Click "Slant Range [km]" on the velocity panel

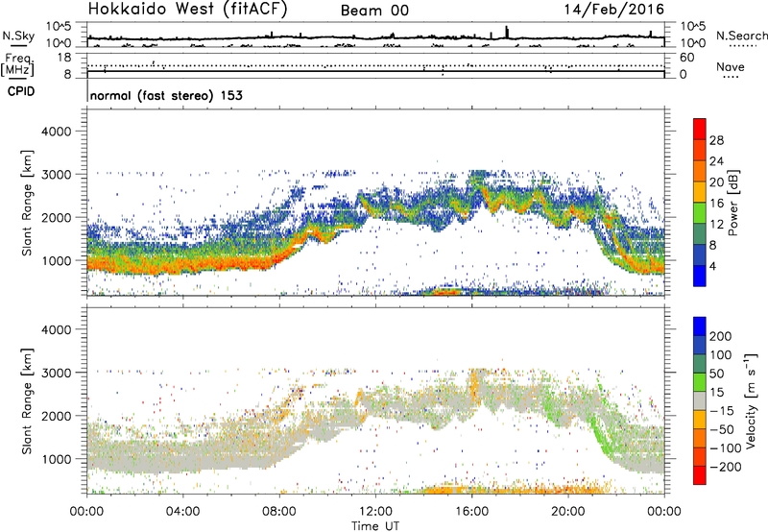point(27,401)
